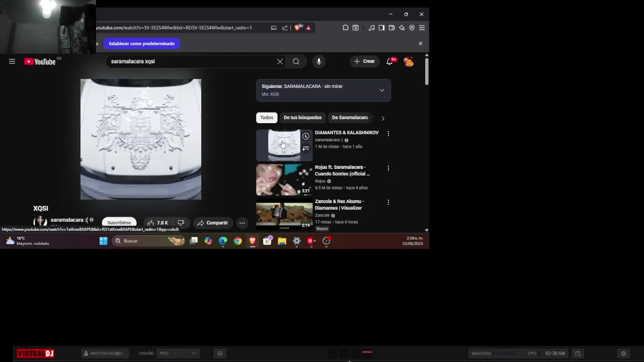
Task: Click the XQSI video player
Action: pos(141,139)
